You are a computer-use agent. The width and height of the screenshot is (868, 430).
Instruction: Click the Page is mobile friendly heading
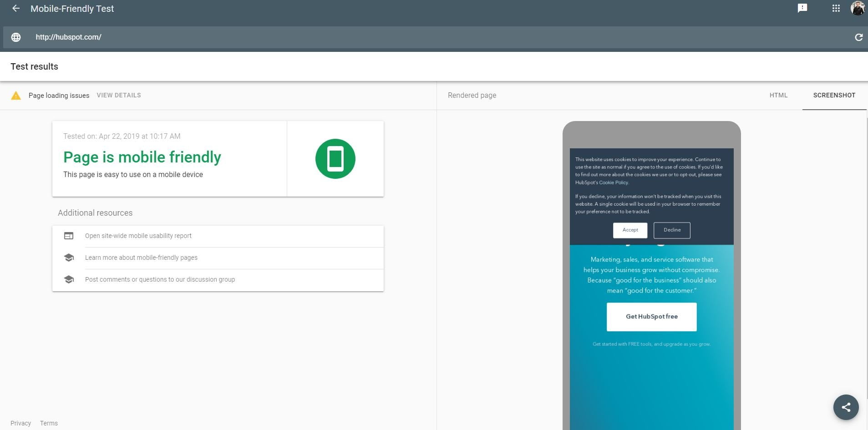[142, 157]
